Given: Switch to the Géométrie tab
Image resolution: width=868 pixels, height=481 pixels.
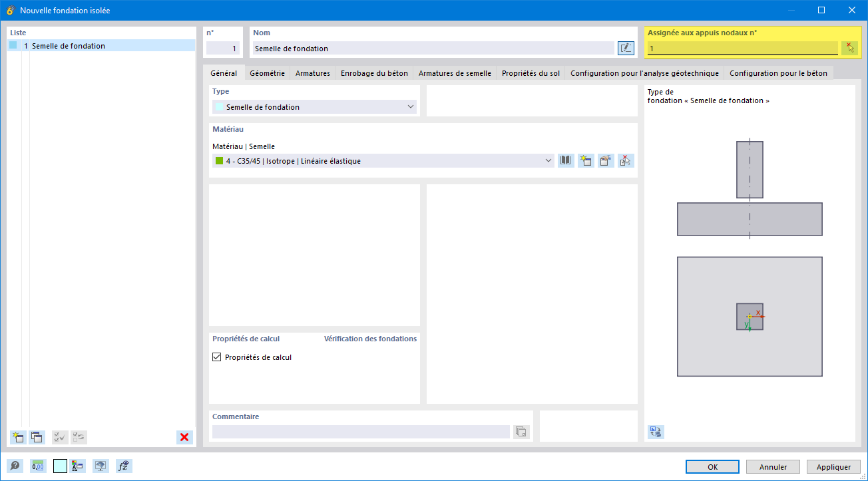Looking at the screenshot, I should point(267,73).
